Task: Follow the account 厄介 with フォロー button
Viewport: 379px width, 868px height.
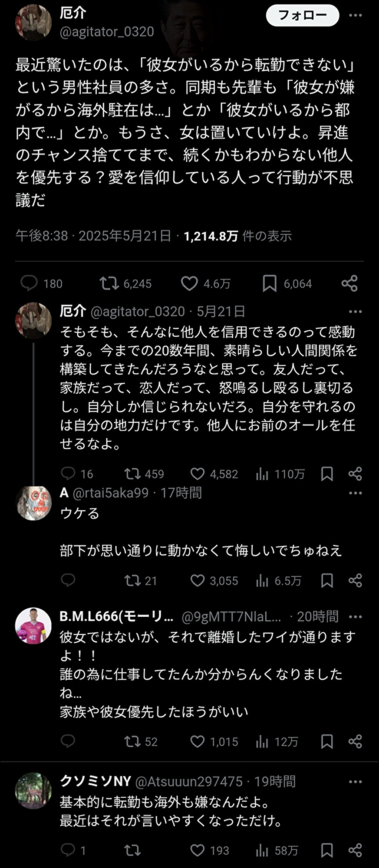Action: (302, 16)
